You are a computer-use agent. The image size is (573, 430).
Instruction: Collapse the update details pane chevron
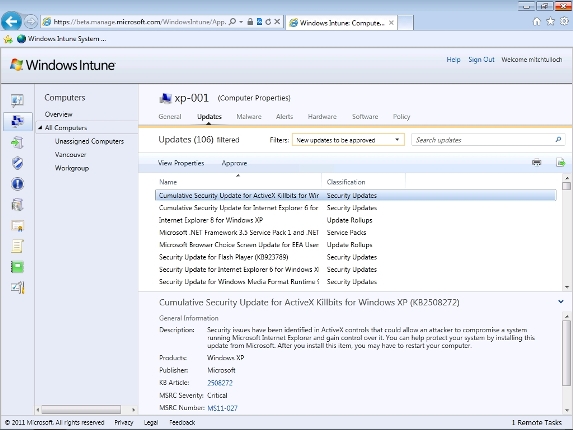(561, 302)
